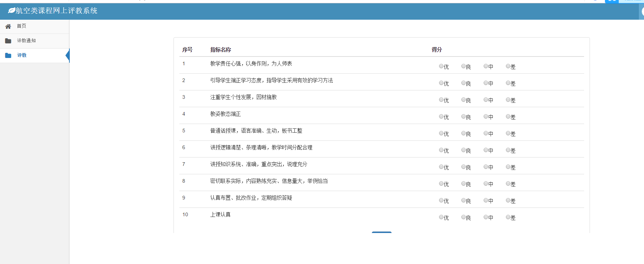Select the 评教 sidebar entry

click(x=22, y=55)
